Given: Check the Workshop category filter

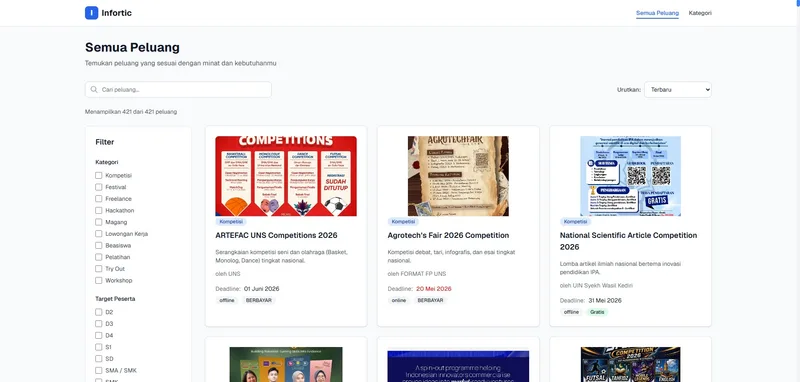Looking at the screenshot, I should point(98,281).
